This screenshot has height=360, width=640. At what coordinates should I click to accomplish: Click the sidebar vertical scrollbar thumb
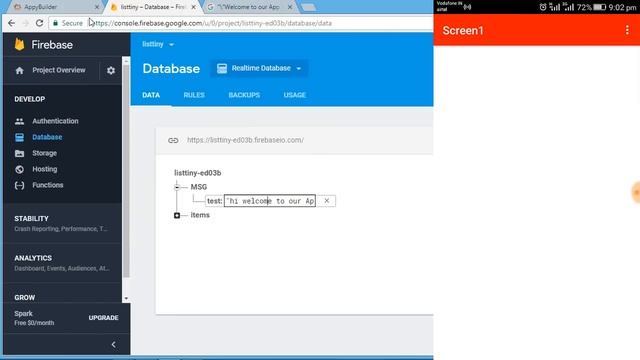coord(126,171)
